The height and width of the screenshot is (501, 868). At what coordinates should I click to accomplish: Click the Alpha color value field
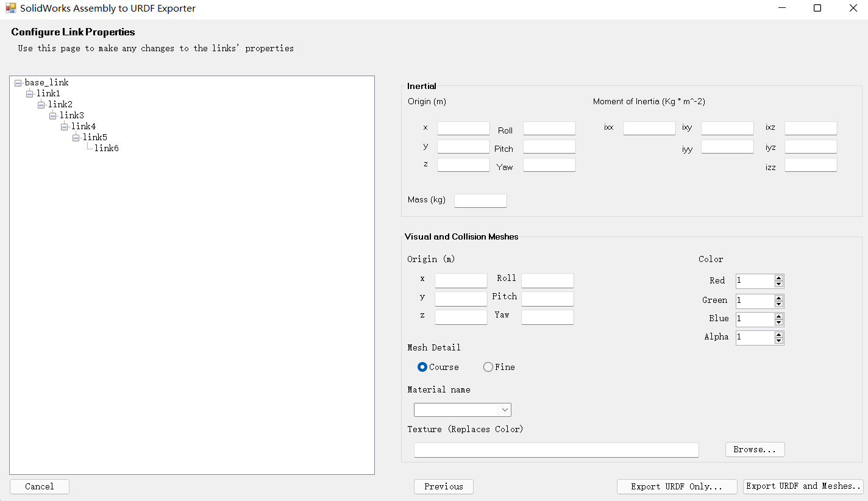[755, 337]
